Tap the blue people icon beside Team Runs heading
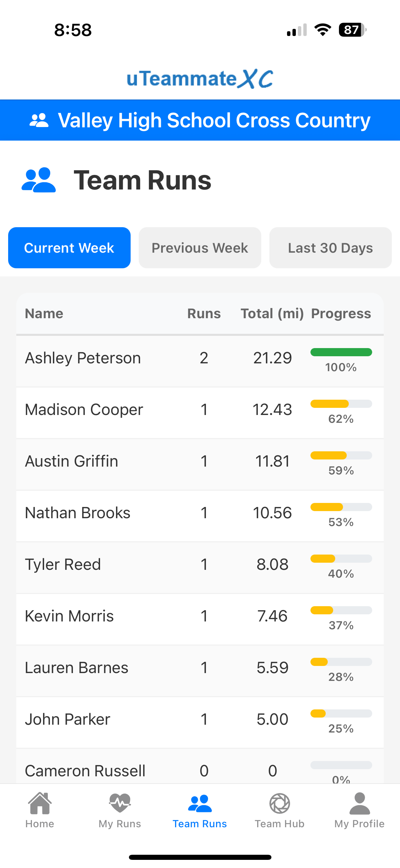Viewport: 400px width, 868px height. click(x=39, y=180)
